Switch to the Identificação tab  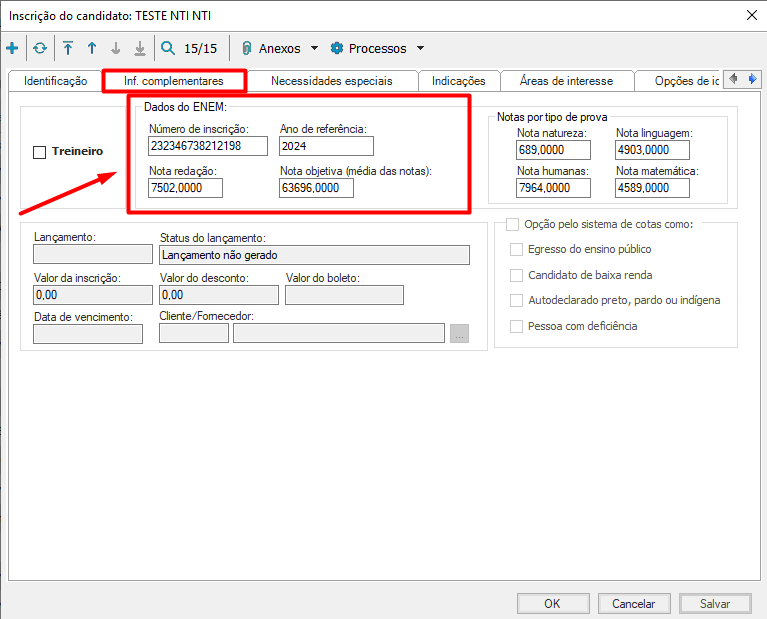pos(56,81)
